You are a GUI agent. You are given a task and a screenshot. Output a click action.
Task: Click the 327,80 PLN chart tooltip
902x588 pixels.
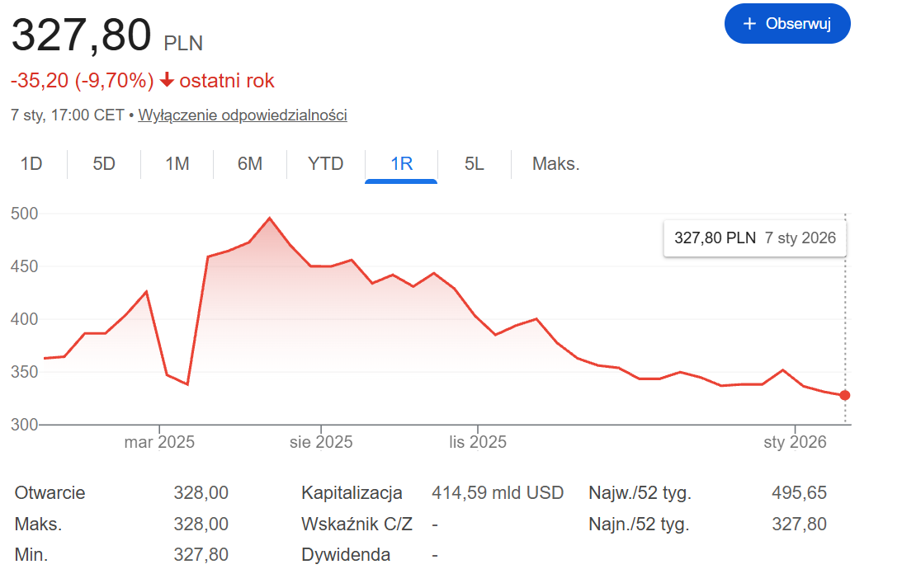pyautogui.click(x=754, y=238)
